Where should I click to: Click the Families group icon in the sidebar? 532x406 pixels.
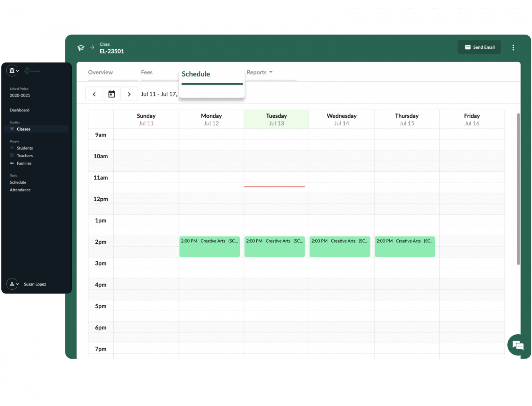pyautogui.click(x=12, y=163)
